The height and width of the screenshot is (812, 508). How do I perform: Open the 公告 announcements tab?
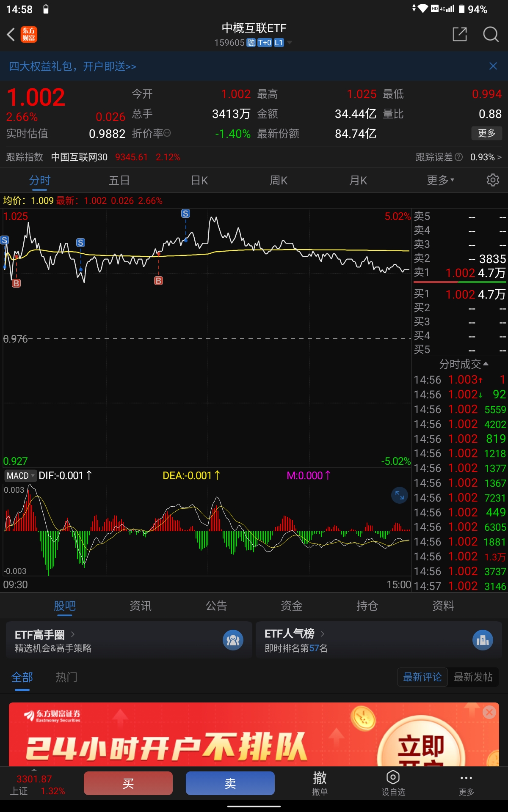click(x=216, y=606)
